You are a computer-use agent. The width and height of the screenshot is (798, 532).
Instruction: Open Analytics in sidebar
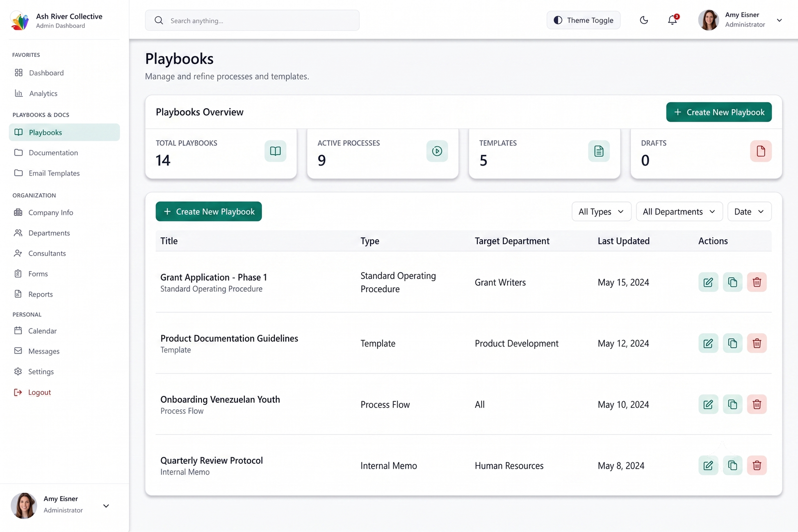tap(64, 93)
